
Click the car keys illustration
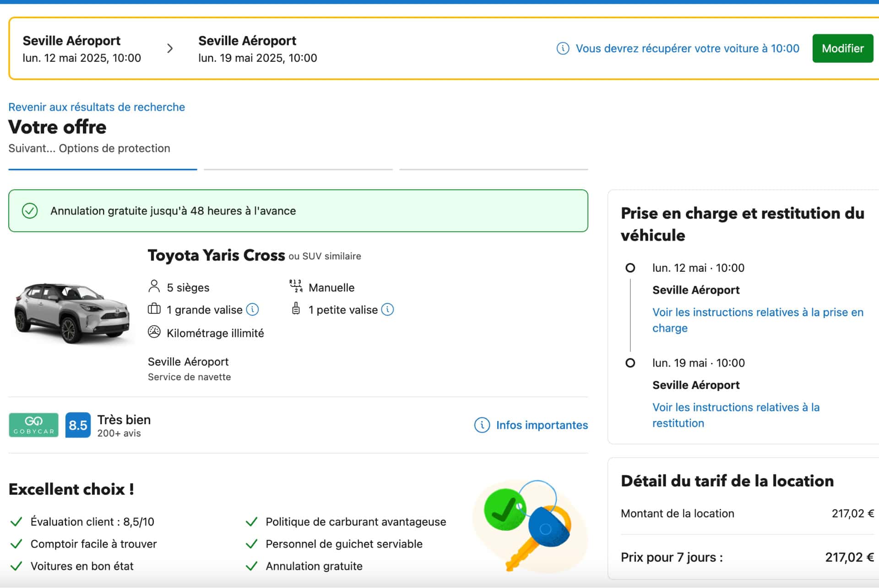[530, 526]
